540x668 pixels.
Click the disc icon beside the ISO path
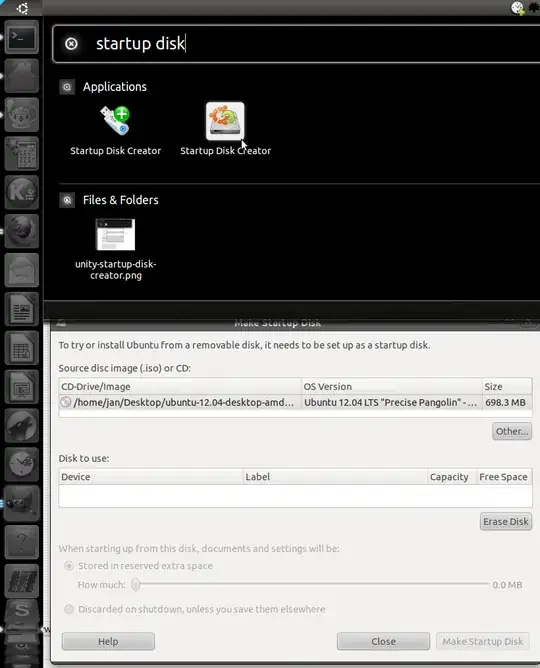tap(66, 402)
